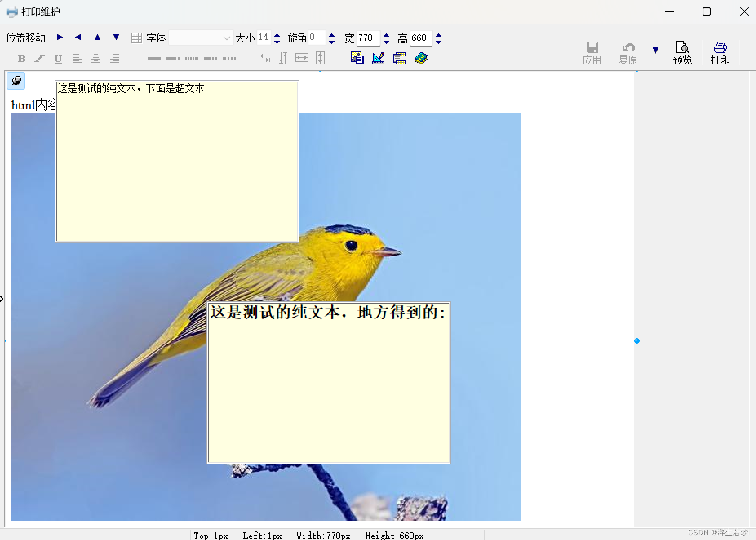Screen dimensions: 756x540
Task: Increase the 大小 font size value
Action: coord(277,35)
